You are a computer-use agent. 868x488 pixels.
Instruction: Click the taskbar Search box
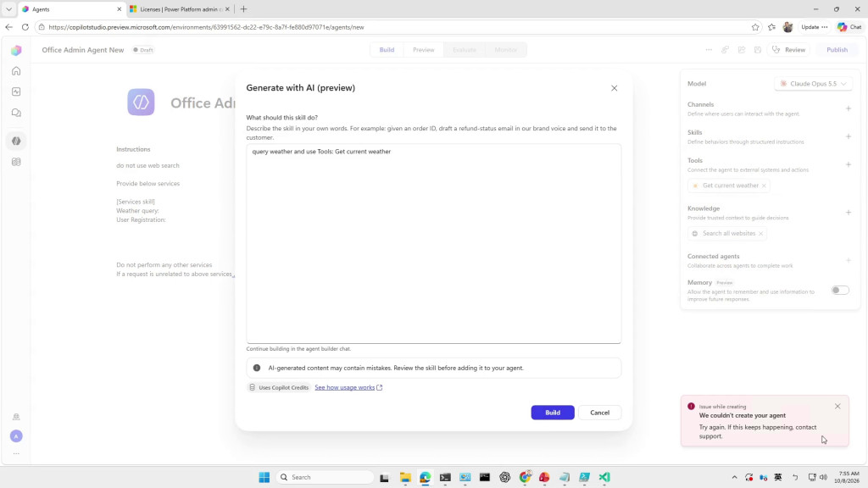click(x=325, y=477)
